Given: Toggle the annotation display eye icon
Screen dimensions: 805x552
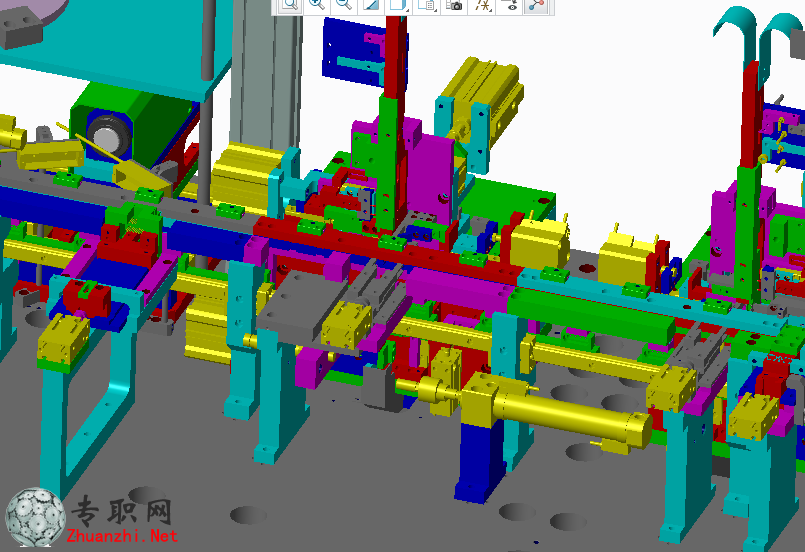Looking at the screenshot, I should pos(510,5).
